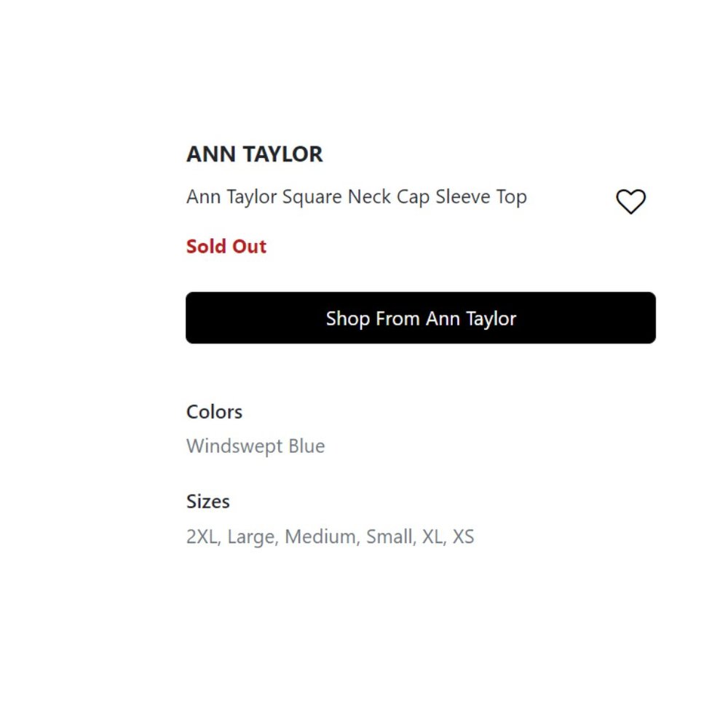Open the ANN TAYLOR brand heading
The height and width of the screenshot is (728, 728).
[x=254, y=154]
